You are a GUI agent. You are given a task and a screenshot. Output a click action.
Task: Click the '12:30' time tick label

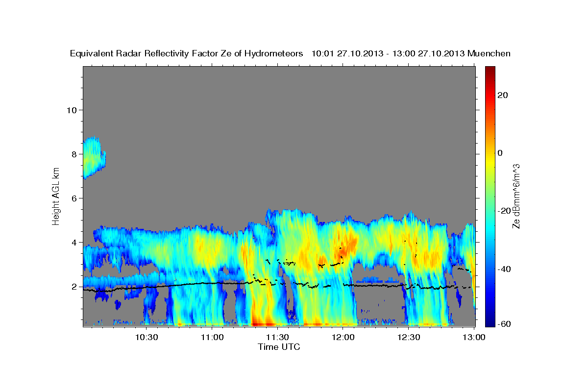coord(409,337)
